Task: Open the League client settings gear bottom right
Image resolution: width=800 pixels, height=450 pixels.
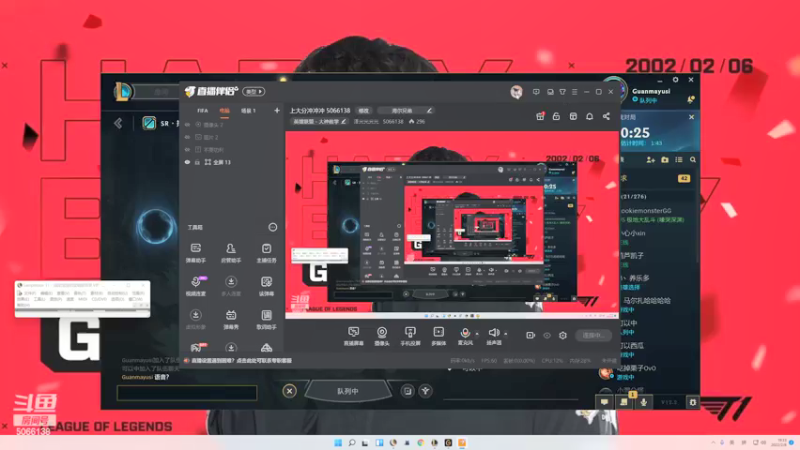Action: (692, 402)
